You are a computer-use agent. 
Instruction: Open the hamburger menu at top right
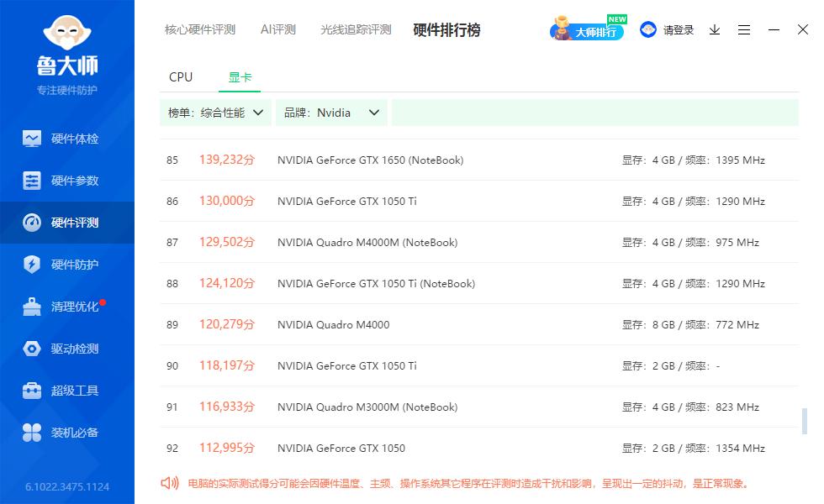tap(744, 29)
